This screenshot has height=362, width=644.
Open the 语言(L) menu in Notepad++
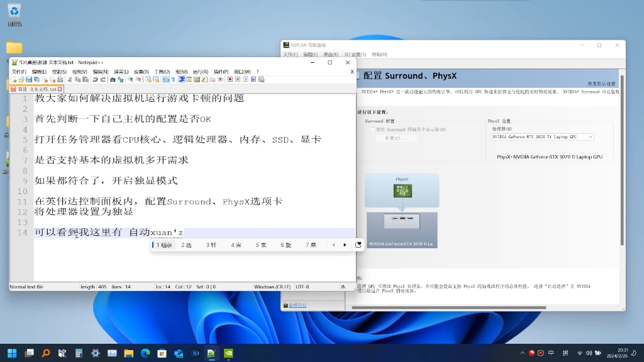(x=121, y=72)
